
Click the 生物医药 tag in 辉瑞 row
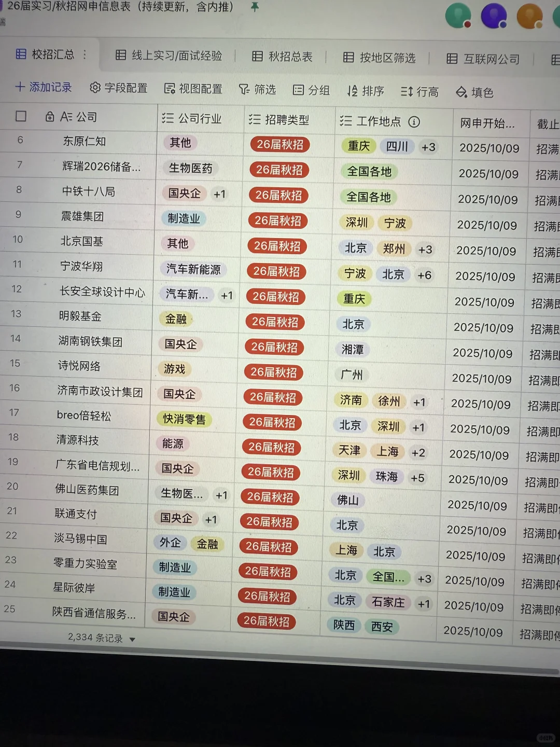tap(190, 168)
